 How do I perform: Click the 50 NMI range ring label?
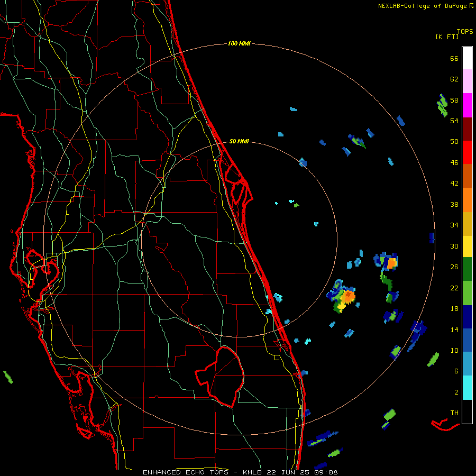[x=239, y=141]
